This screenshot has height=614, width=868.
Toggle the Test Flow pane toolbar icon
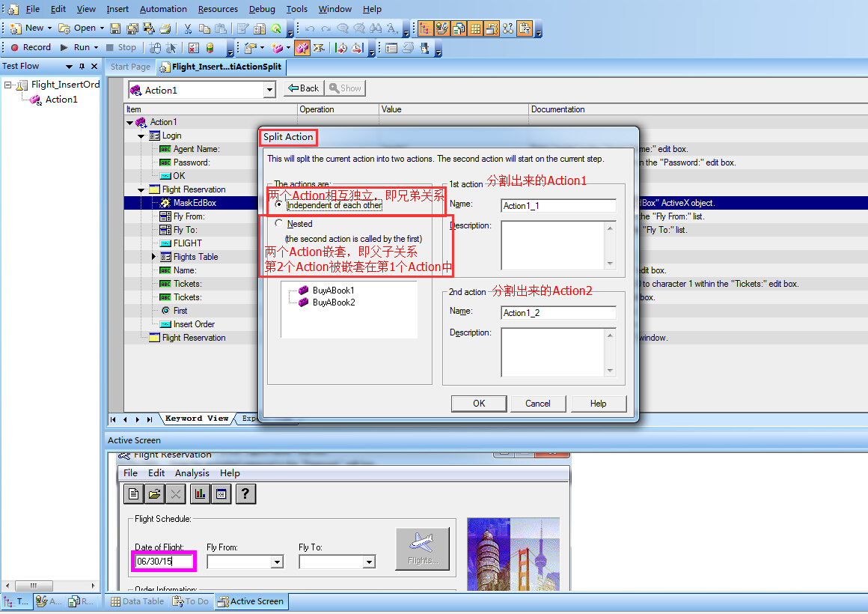coord(426,28)
